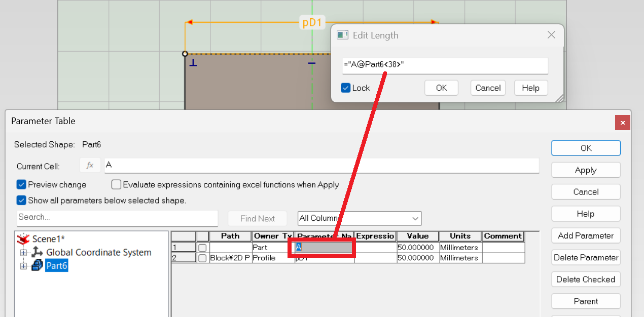Click the Global Coordinate System axis icon
This screenshot has width=644, height=317.
tap(37, 252)
